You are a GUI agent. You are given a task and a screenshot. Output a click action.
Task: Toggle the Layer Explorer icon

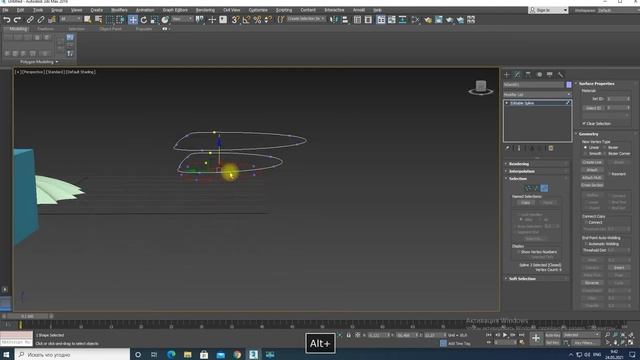click(368, 20)
